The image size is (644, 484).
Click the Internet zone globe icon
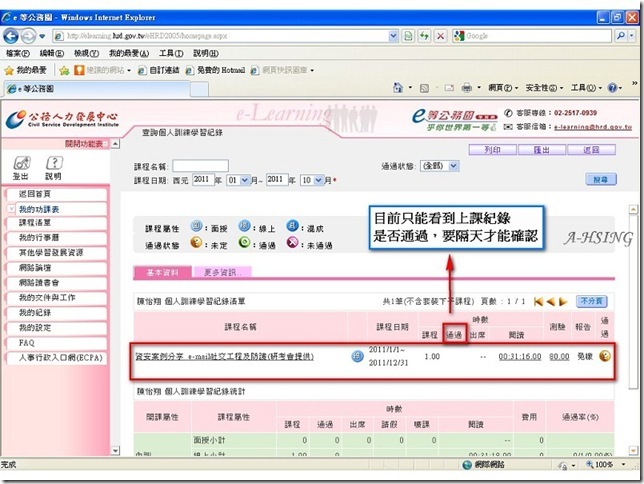coord(467,465)
